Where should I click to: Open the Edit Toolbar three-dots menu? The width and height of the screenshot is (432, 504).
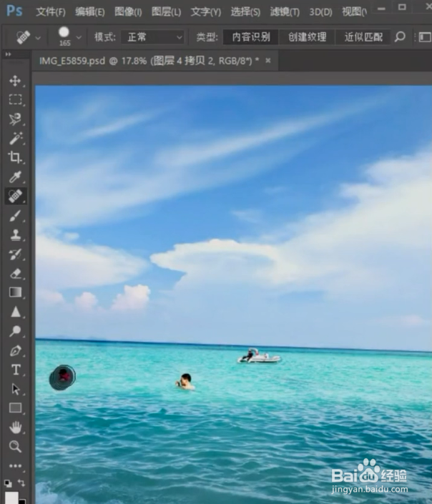coord(15,465)
